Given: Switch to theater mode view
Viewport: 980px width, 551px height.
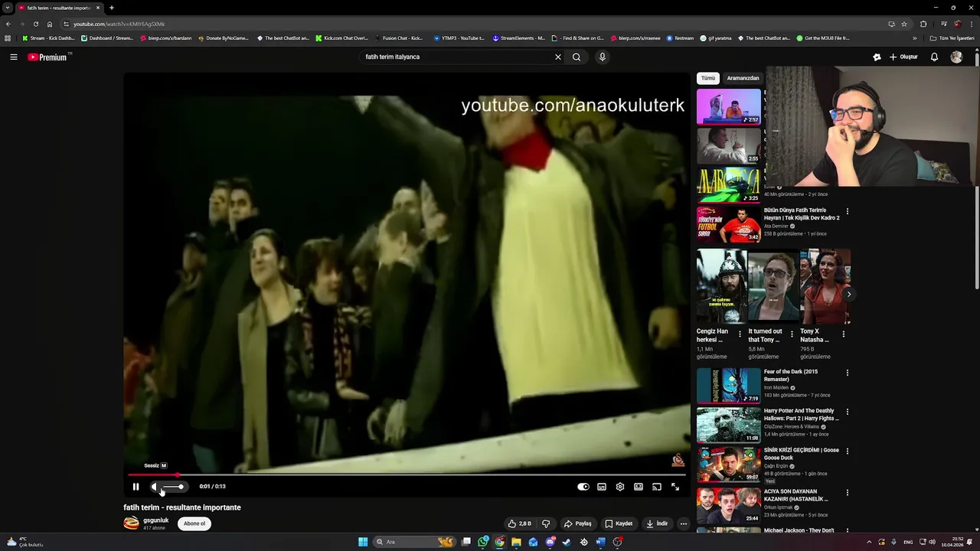Looking at the screenshot, I should pos(639,487).
